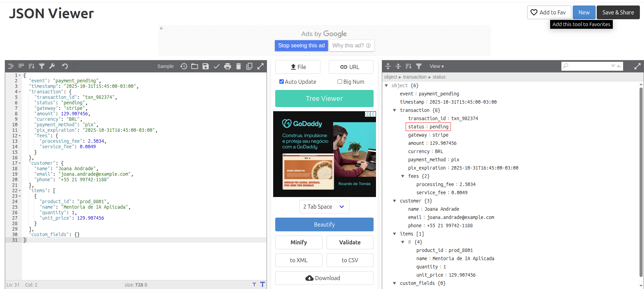Viewport: 644px width, 289px height.
Task: Click the print icon in editor toolbar
Action: pos(228,66)
